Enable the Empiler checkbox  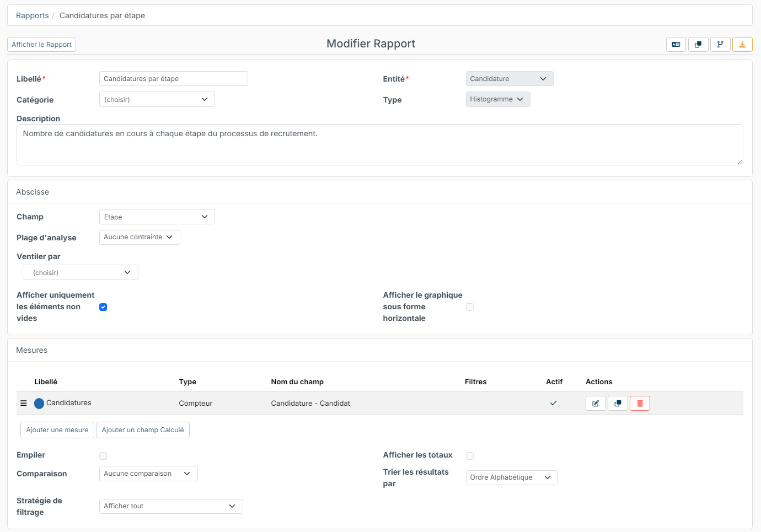(x=103, y=456)
